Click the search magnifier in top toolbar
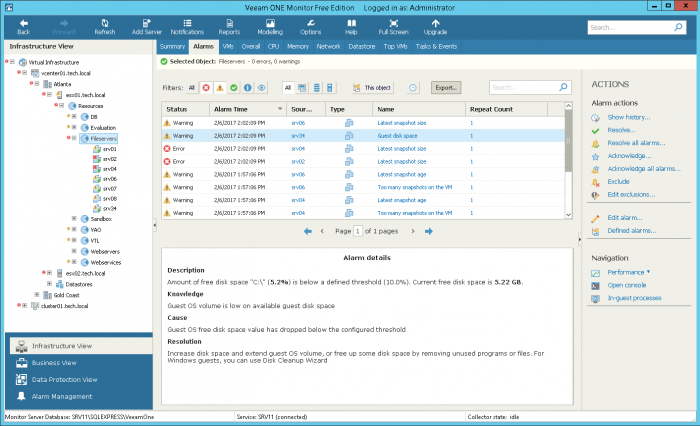The width and height of the screenshot is (700, 426). point(678,27)
